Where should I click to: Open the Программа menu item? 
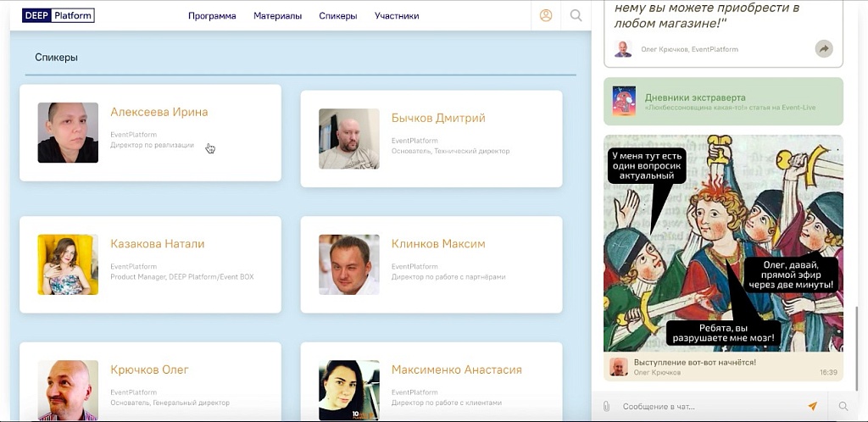pos(212,15)
